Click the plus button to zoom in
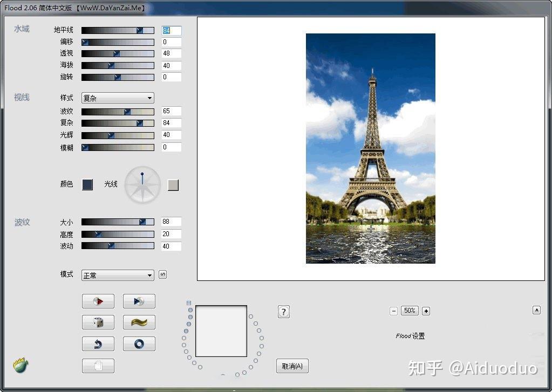The width and height of the screenshot is (552, 392). point(425,311)
